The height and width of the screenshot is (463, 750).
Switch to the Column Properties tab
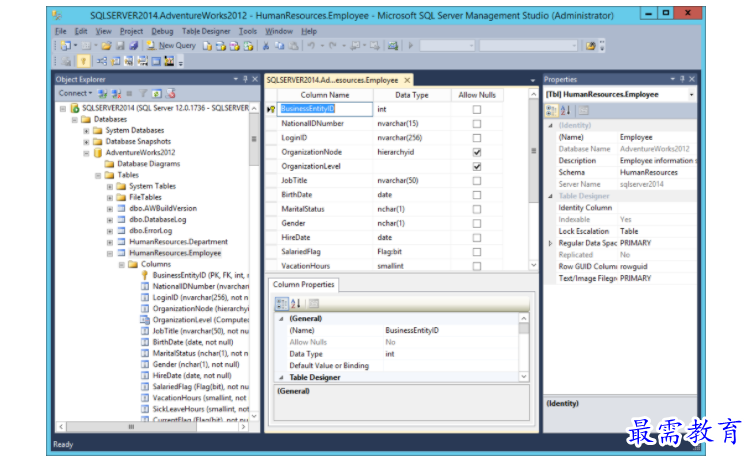pyautogui.click(x=304, y=285)
